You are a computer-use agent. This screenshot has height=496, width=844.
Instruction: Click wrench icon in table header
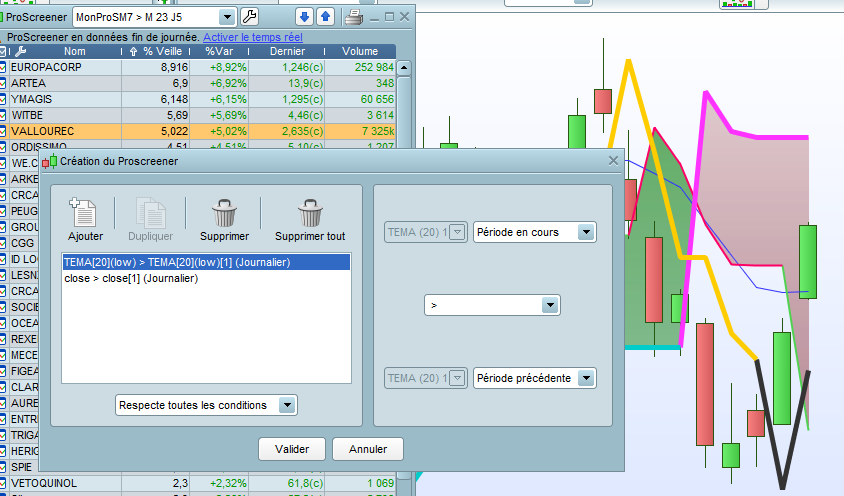point(20,52)
